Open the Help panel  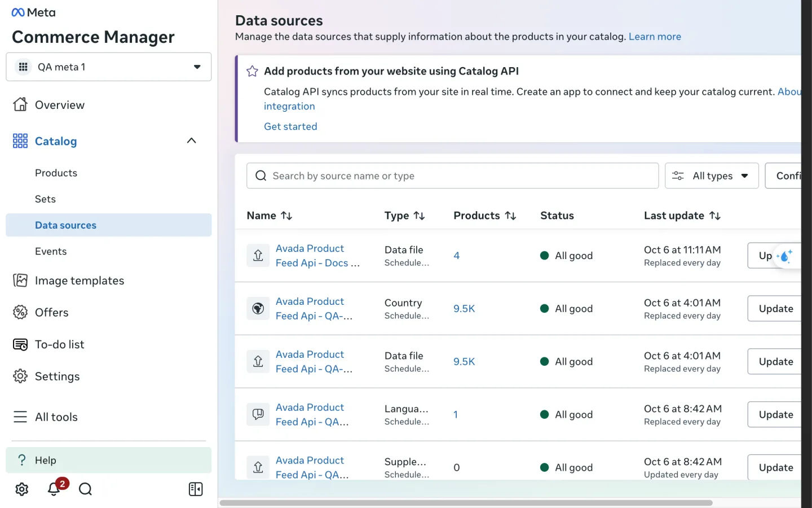109,460
